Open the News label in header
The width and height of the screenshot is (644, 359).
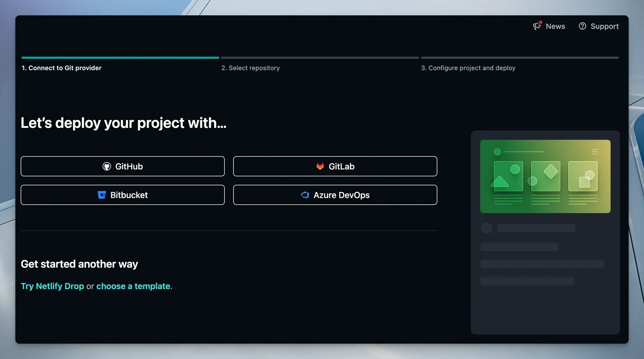click(555, 26)
